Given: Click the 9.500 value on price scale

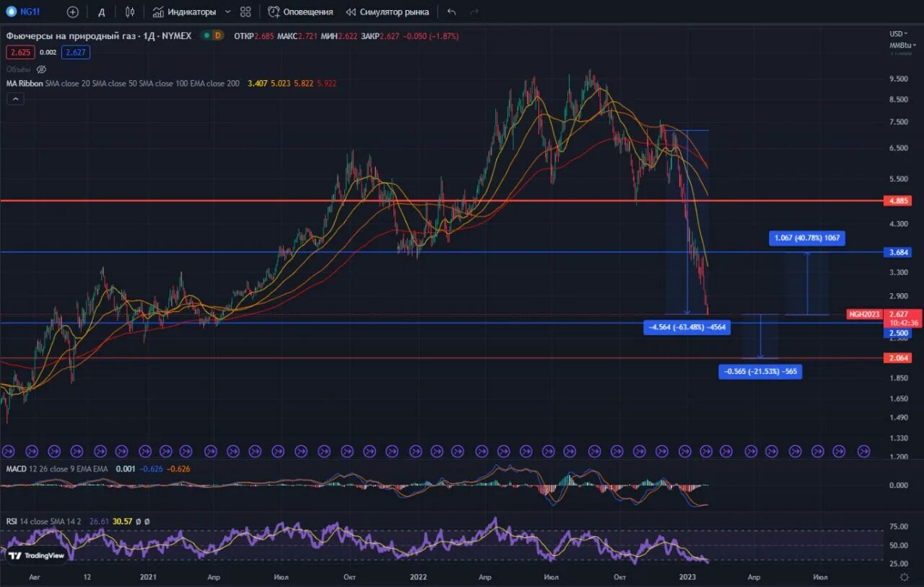Looking at the screenshot, I should (x=899, y=79).
